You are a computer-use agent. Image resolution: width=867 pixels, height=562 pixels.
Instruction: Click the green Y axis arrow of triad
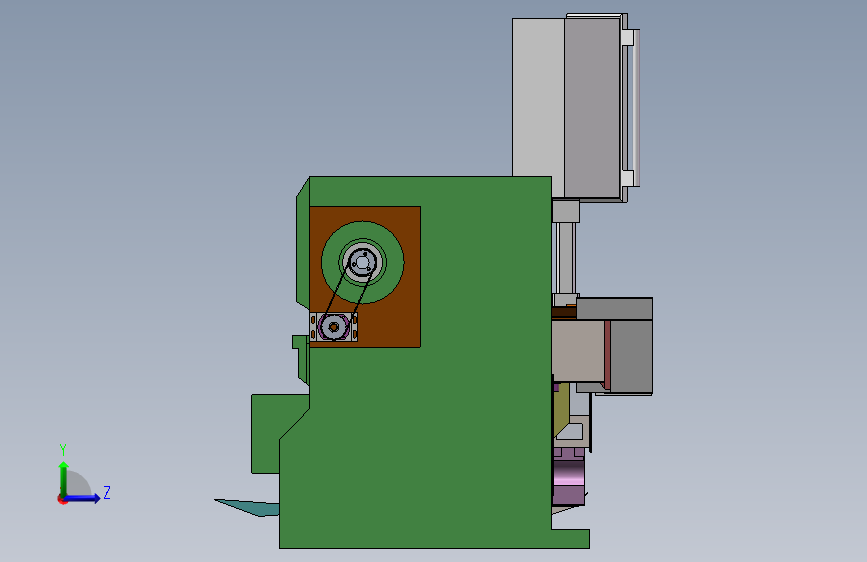[x=64, y=477]
